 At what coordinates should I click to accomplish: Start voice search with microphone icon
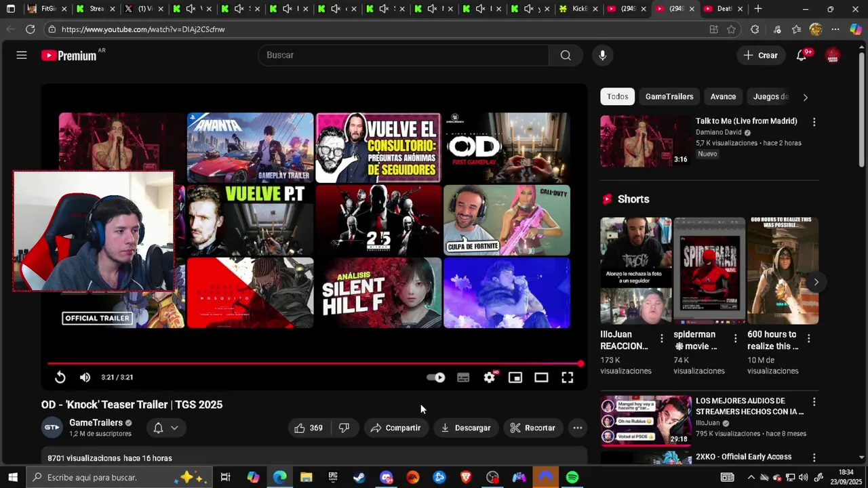(x=602, y=56)
